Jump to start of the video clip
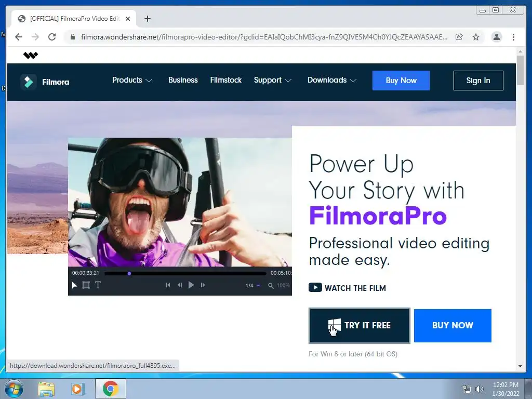The width and height of the screenshot is (532, 399). coord(168,285)
